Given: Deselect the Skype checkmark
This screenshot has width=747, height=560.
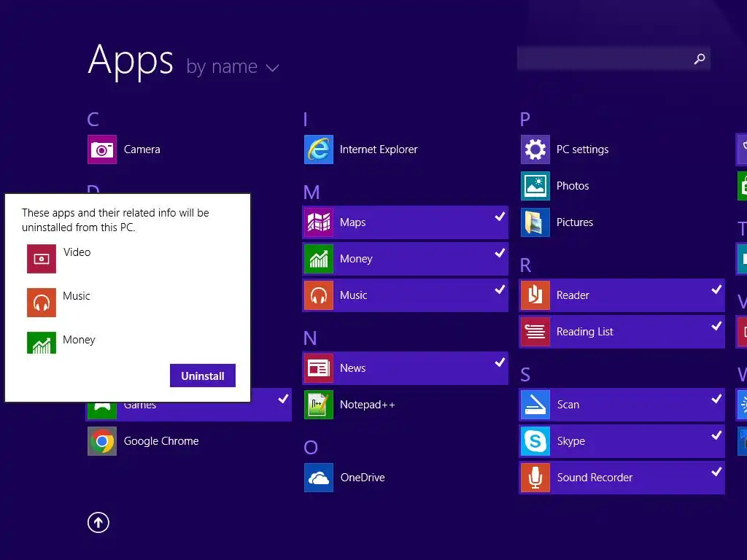Looking at the screenshot, I should (x=716, y=435).
